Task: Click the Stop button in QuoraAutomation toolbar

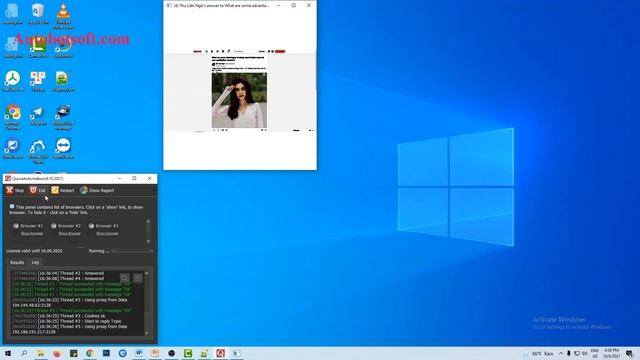Action: click(x=15, y=191)
